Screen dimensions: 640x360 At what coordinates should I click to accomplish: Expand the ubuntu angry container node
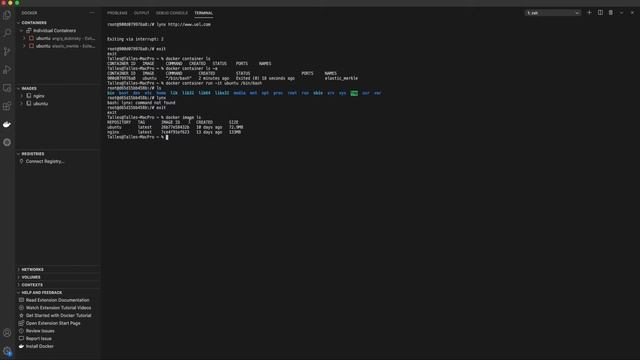(24, 38)
